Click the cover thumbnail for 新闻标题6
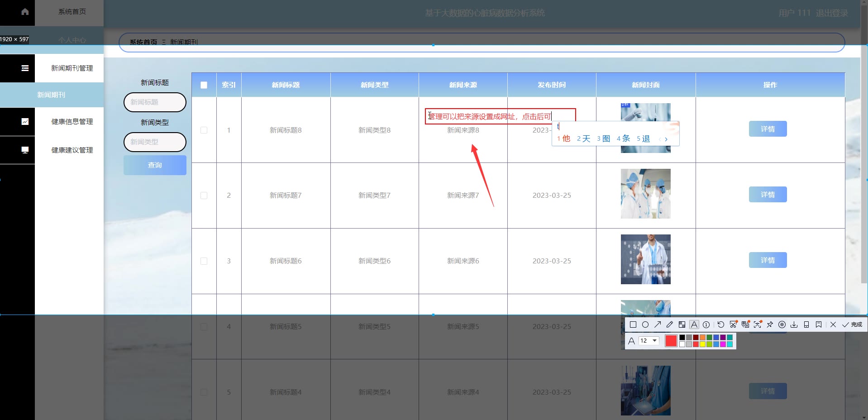Viewport: 868px width, 420px height. [646, 259]
